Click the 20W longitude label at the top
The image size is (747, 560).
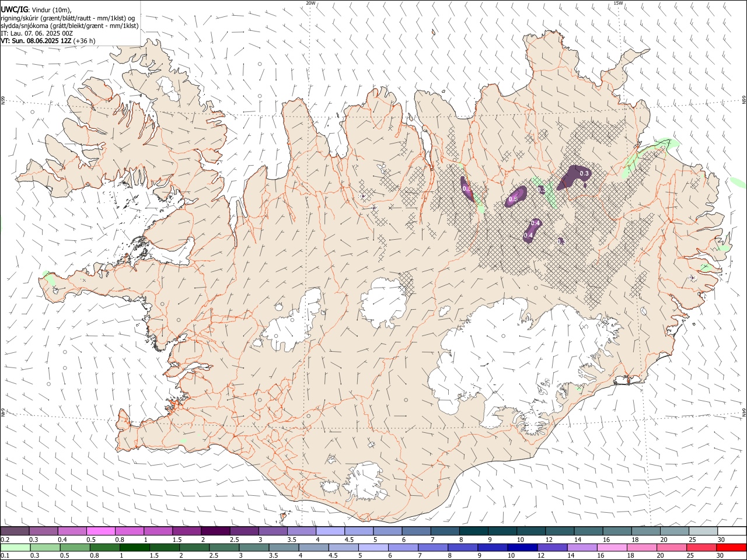click(310, 3)
